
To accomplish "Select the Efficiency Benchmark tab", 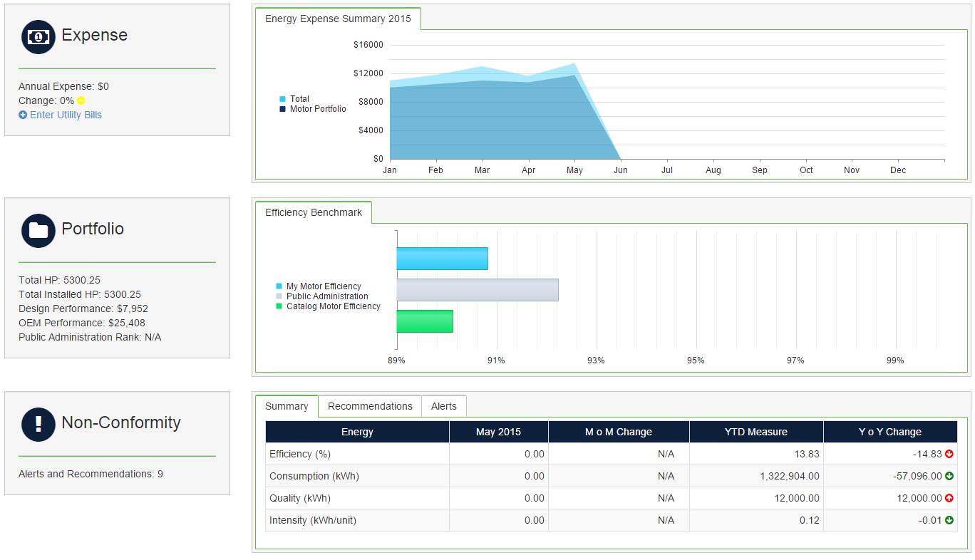I will (314, 213).
